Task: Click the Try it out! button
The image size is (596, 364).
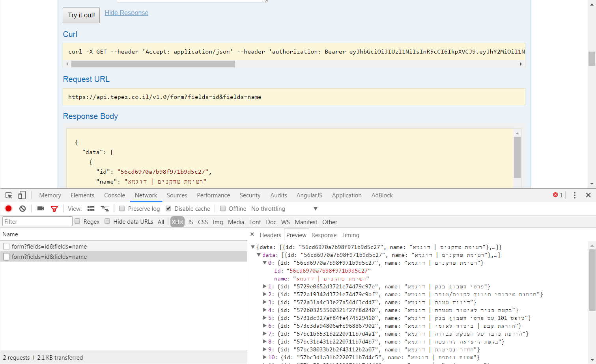Action: tap(81, 15)
